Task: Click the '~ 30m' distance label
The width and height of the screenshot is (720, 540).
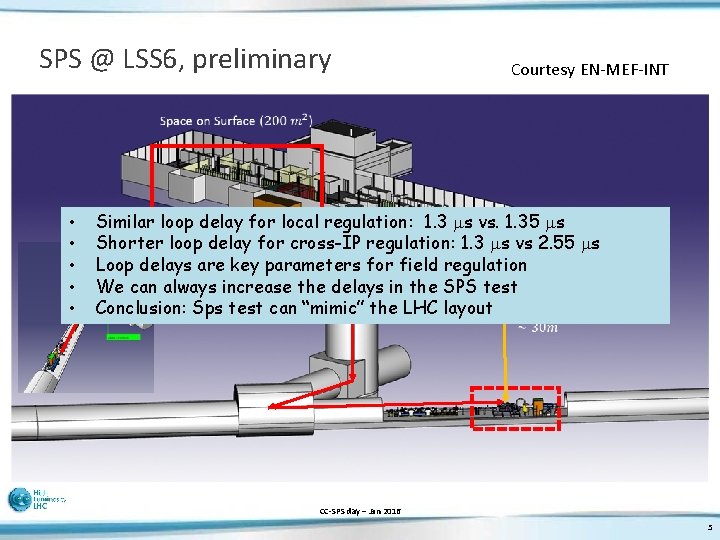Action: 538,327
